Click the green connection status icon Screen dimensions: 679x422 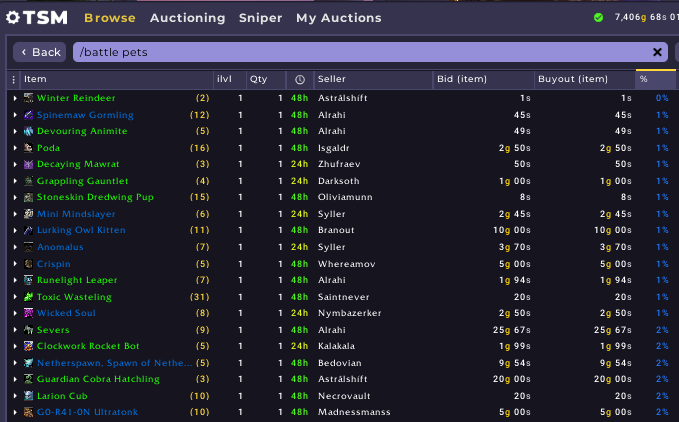point(598,17)
